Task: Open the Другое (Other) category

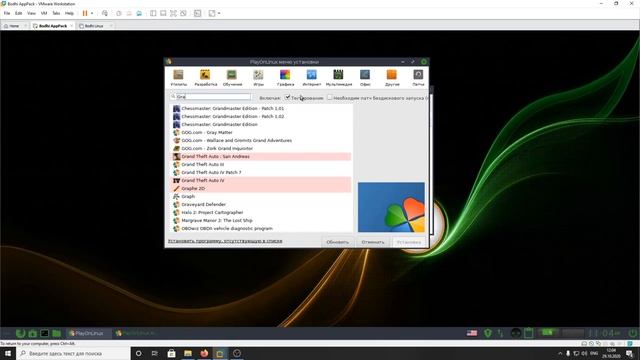Action: [x=392, y=78]
